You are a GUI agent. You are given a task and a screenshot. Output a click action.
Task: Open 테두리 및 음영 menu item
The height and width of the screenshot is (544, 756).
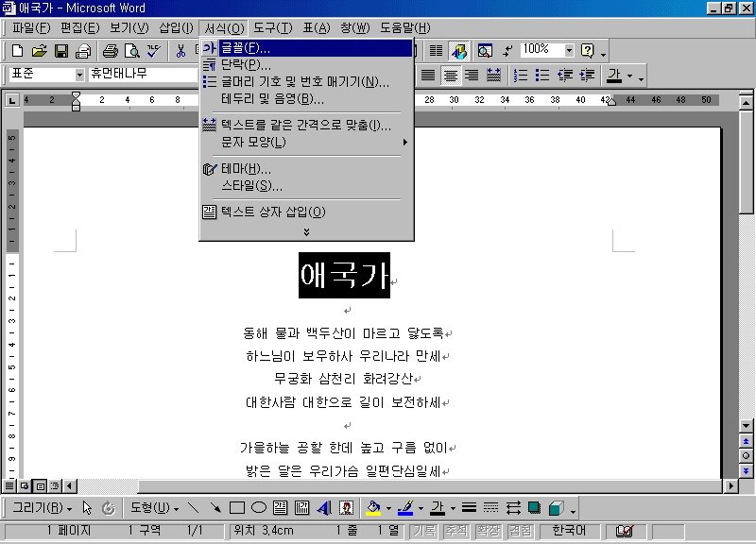[306, 99]
